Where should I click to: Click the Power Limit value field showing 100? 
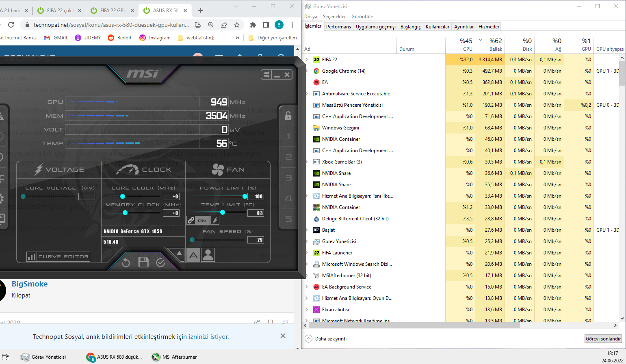point(256,196)
